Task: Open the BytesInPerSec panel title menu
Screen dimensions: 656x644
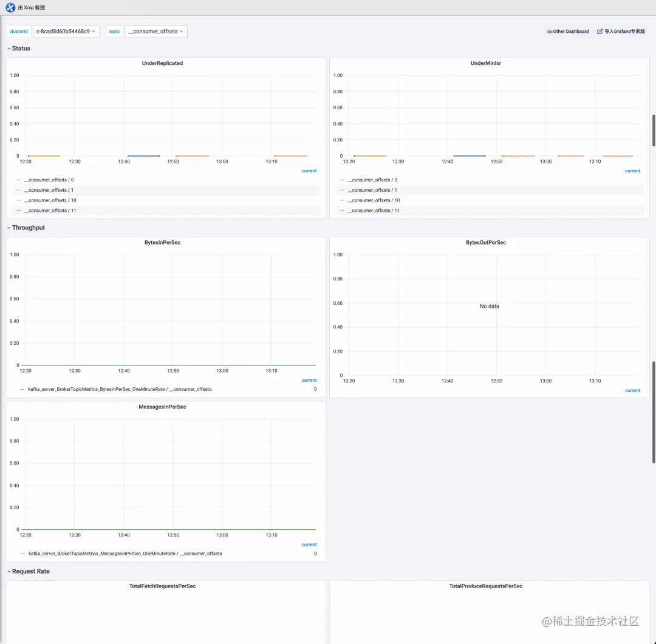Action: point(162,243)
